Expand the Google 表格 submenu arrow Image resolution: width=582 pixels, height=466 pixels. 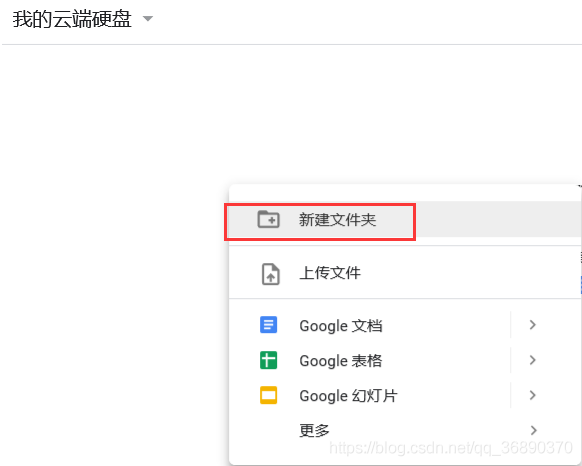[533, 360]
